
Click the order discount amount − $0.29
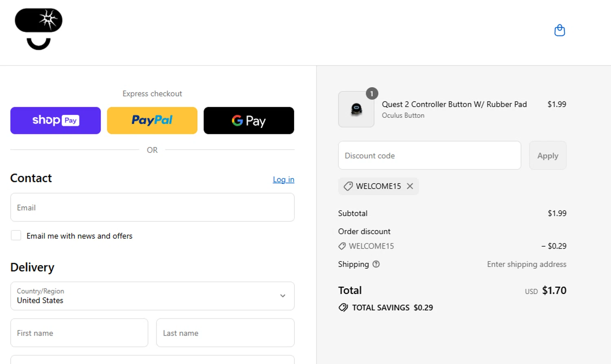[554, 246]
